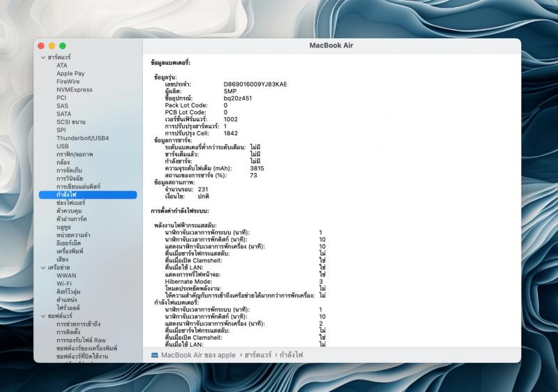
Task: Click MacBook Air ของ apple in path bar
Action: click(x=198, y=355)
